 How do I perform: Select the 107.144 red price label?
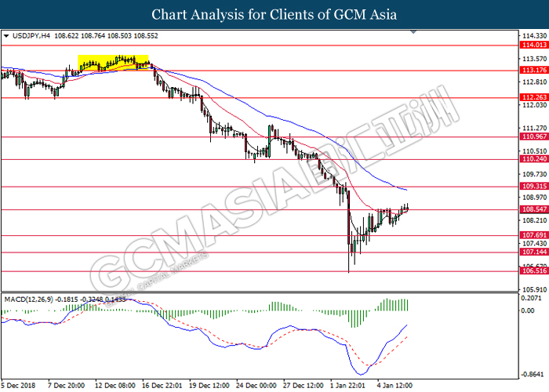point(534,252)
